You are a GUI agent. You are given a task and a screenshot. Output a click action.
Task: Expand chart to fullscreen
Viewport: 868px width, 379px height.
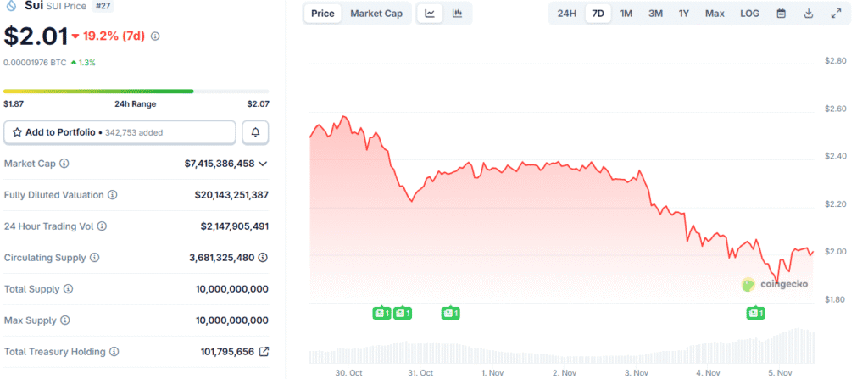pyautogui.click(x=836, y=14)
